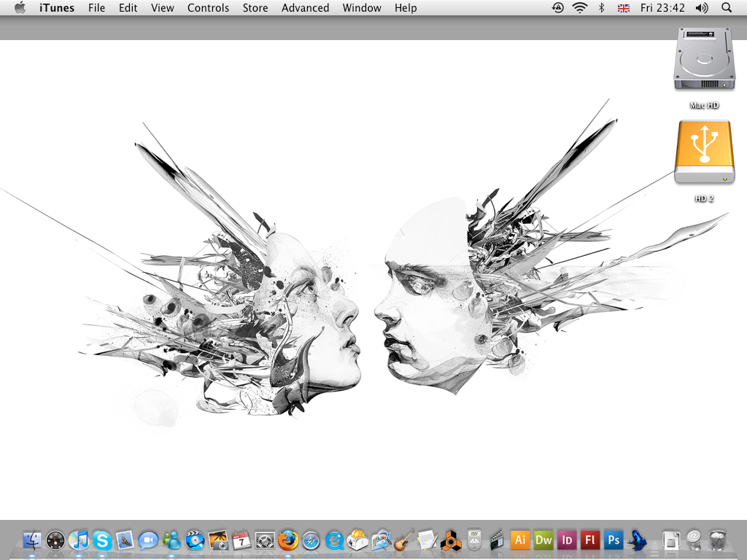The height and width of the screenshot is (560, 747).
Task: Open the clapperboard movie app in Dock
Action: 497,540
